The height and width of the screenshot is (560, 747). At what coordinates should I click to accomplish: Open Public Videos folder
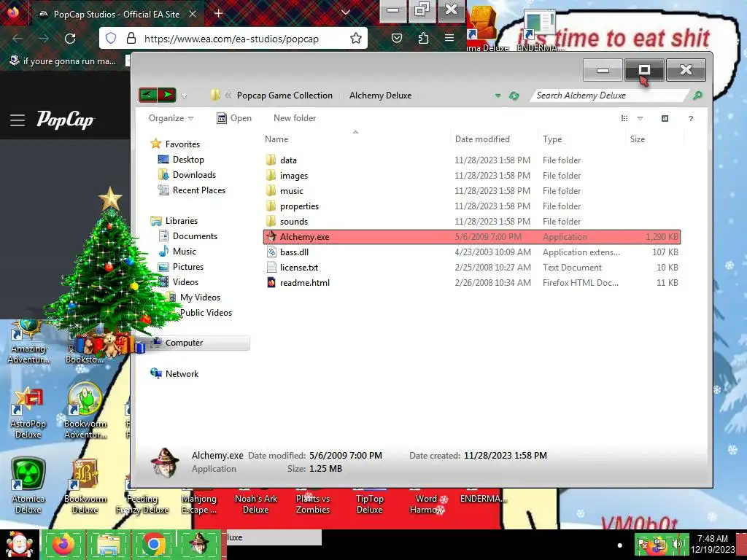pyautogui.click(x=205, y=312)
